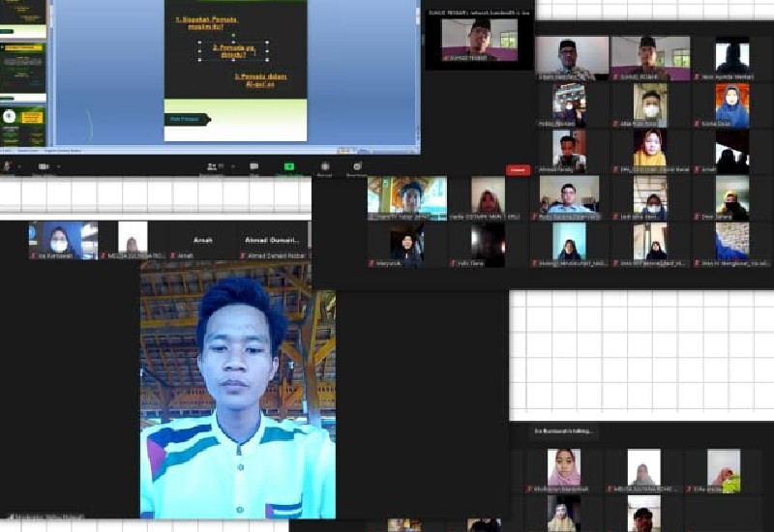
Task: Select gallery tile of man wearing white mask
Action: coord(650,105)
